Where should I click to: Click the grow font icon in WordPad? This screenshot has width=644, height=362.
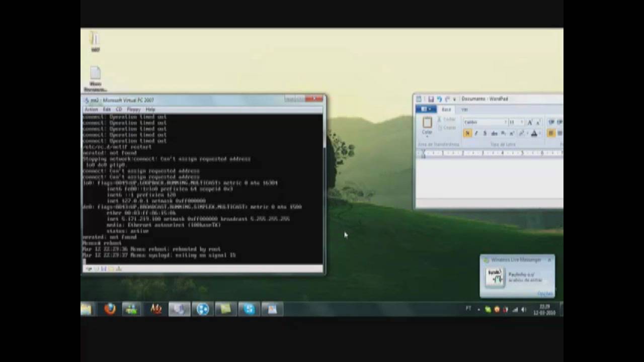(x=529, y=122)
